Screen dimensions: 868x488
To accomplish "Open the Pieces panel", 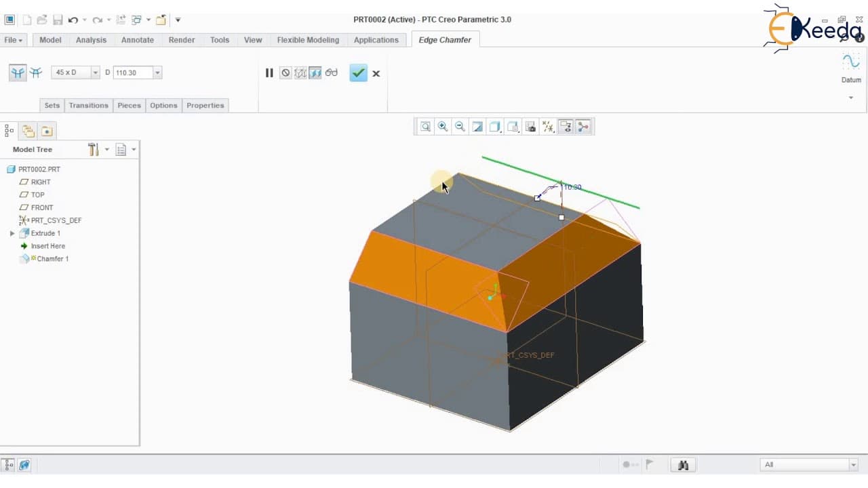I will pyautogui.click(x=129, y=105).
